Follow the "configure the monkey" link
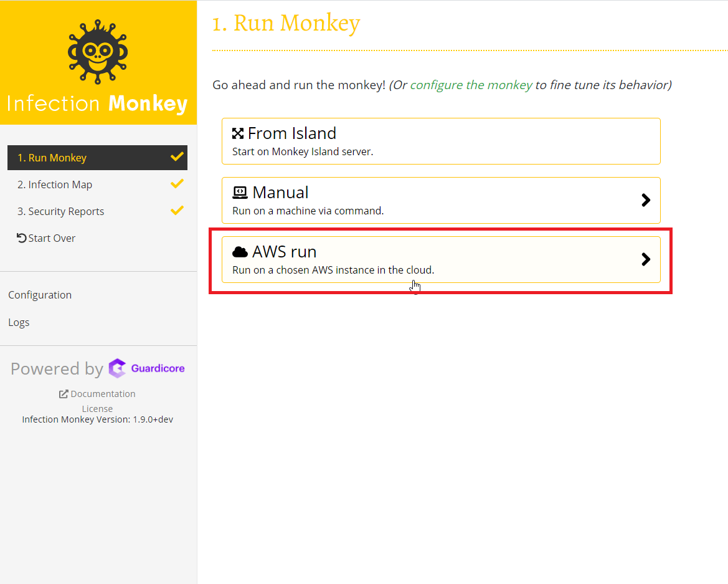 pos(471,85)
